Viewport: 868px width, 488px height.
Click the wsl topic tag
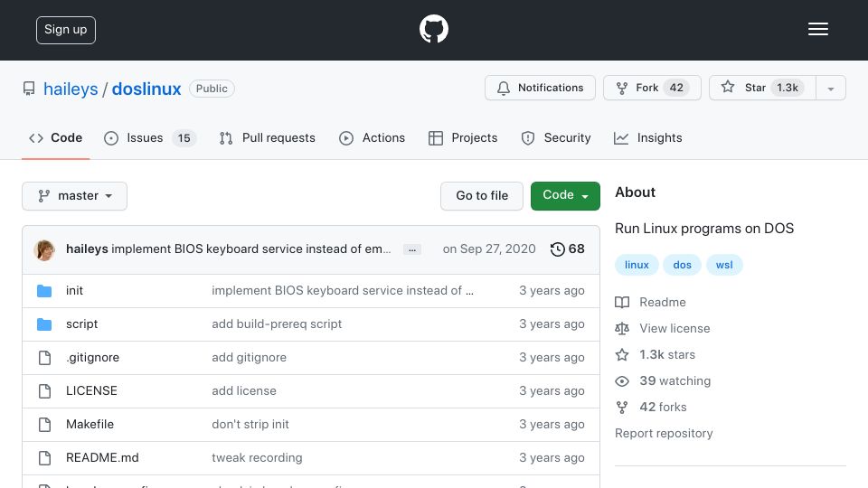[724, 265]
